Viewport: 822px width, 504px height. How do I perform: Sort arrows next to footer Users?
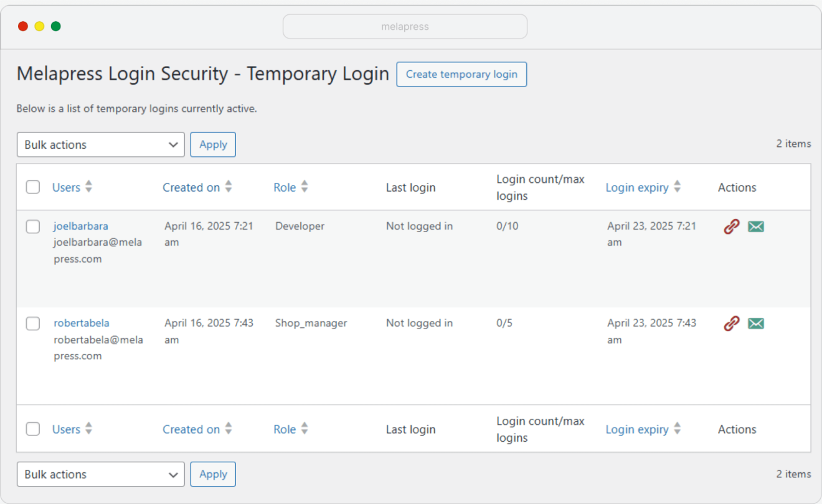point(89,429)
